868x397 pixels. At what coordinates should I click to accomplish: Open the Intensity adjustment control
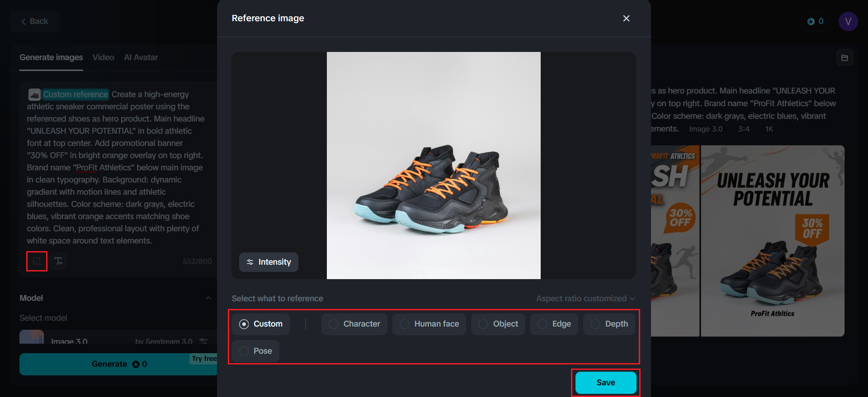[x=269, y=262]
